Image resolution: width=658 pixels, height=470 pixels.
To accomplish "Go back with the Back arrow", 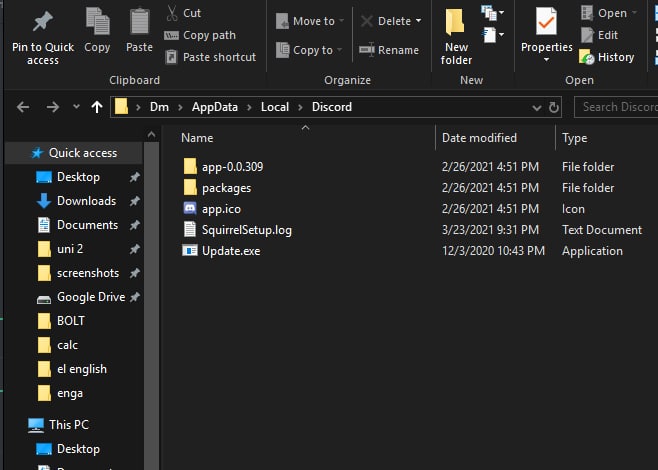I will click(23, 107).
